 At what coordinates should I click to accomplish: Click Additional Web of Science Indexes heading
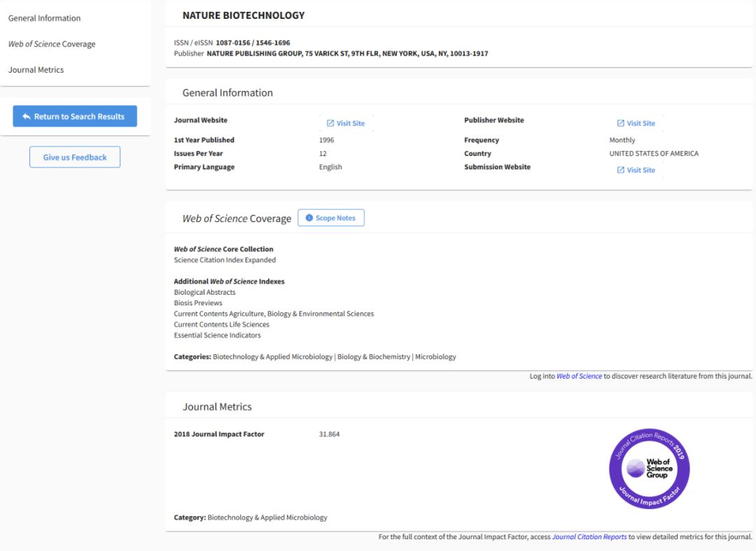pos(229,281)
